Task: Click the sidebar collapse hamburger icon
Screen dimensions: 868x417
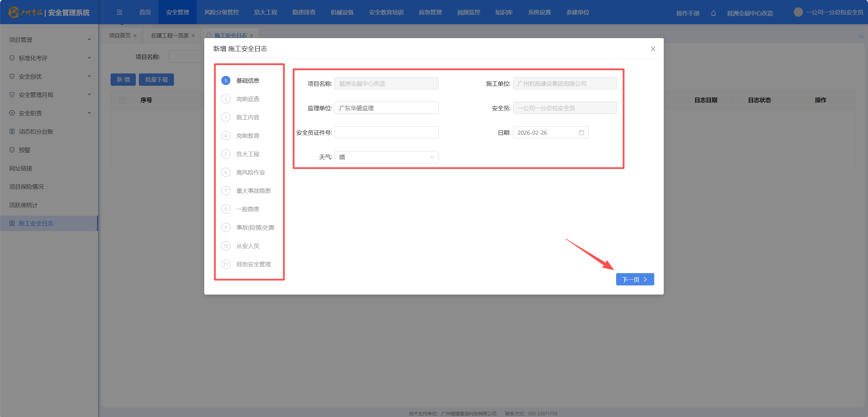Action: pyautogui.click(x=119, y=12)
